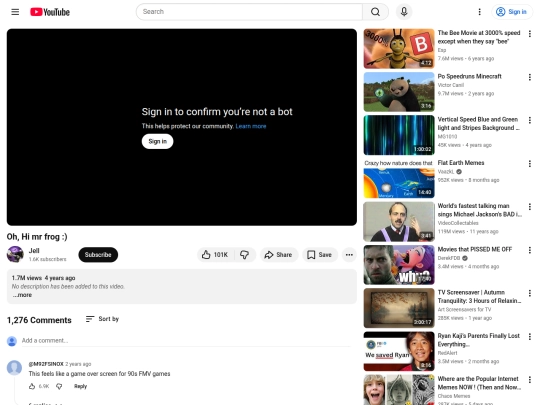Image resolution: width=540 pixels, height=405 pixels.
Task: Open options for Po Speedruns Minecraft
Action: (x=530, y=77)
